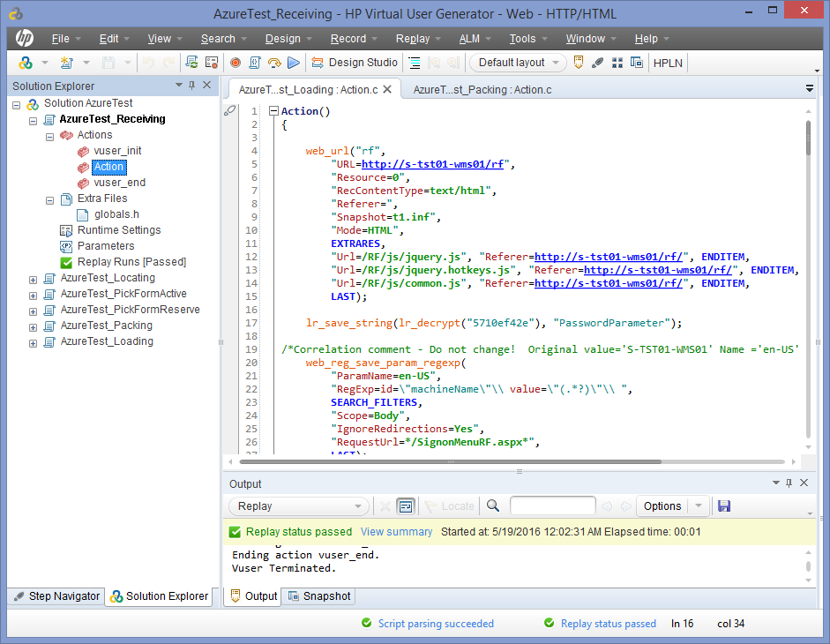Screen dimensions: 830x644
Task: Pin the Solution Explorer panel
Action: [x=191, y=86]
